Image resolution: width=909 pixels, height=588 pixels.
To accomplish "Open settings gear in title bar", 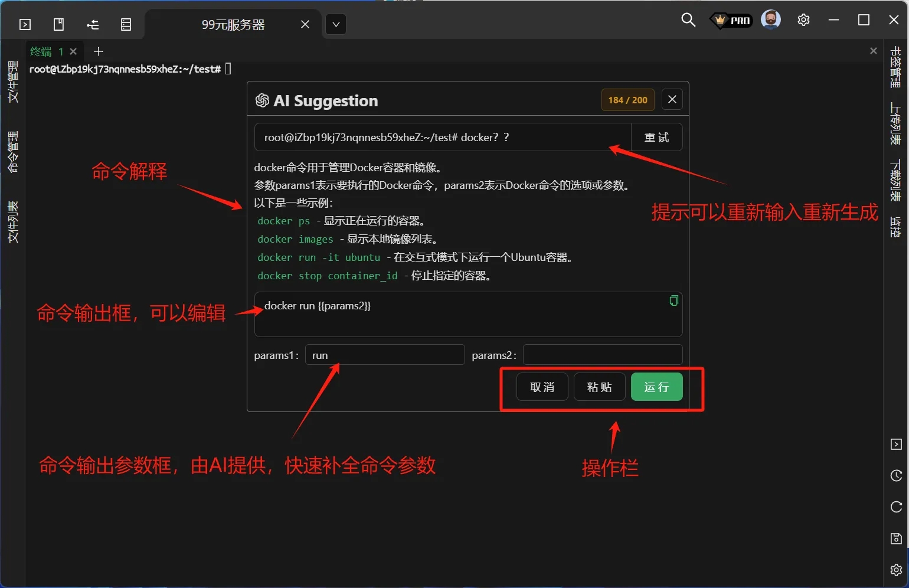I will 803,19.
